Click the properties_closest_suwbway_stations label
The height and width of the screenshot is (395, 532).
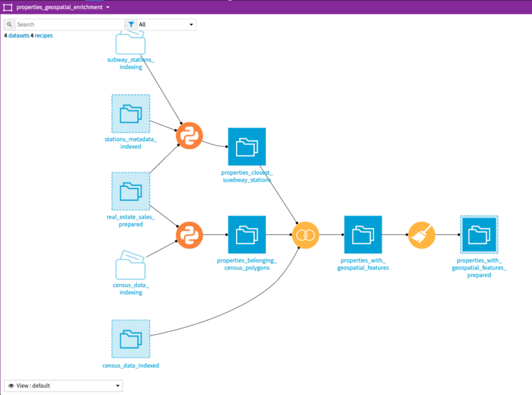click(x=247, y=176)
